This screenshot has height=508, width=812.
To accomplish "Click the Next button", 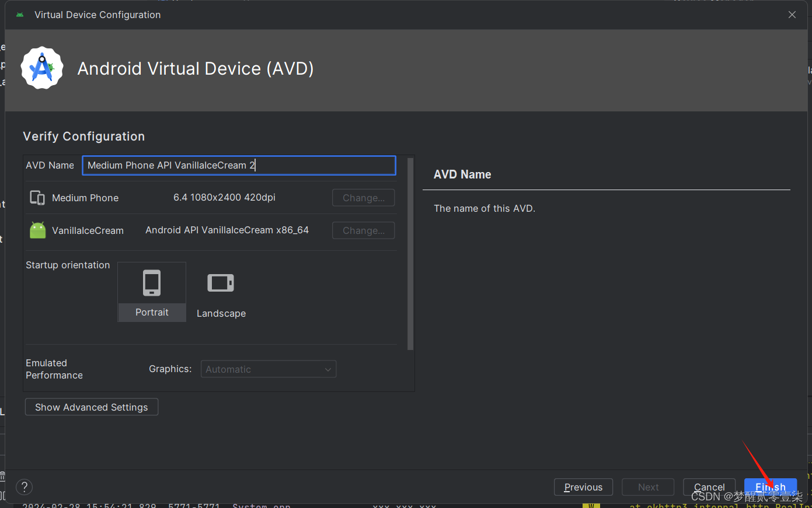I will (648, 487).
